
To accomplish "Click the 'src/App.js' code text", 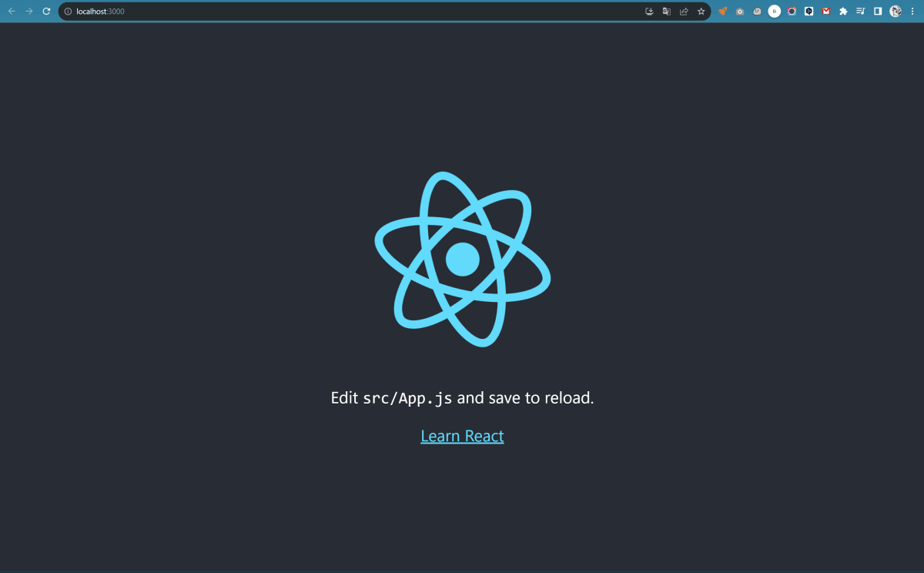I will (x=407, y=398).
